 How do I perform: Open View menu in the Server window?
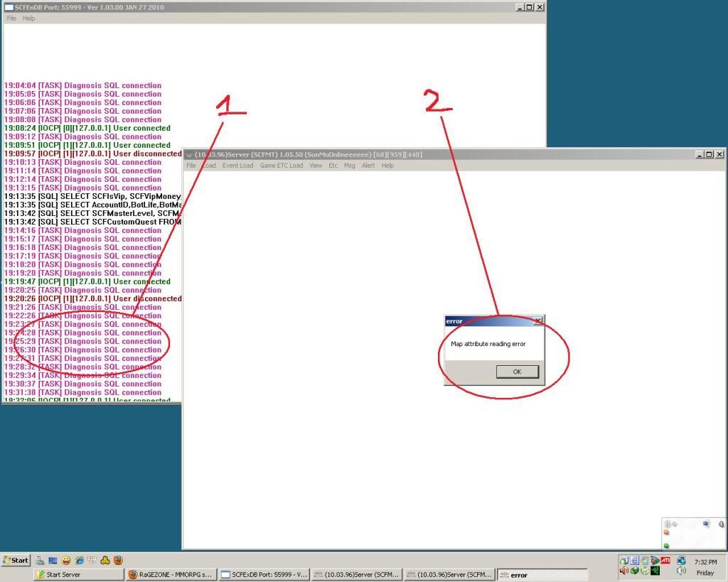pos(316,166)
